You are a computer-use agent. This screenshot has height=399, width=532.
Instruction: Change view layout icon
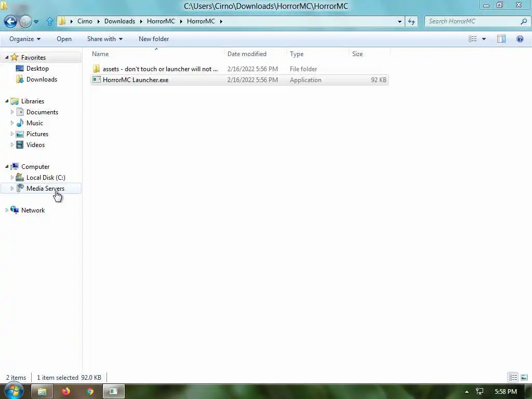point(472,39)
